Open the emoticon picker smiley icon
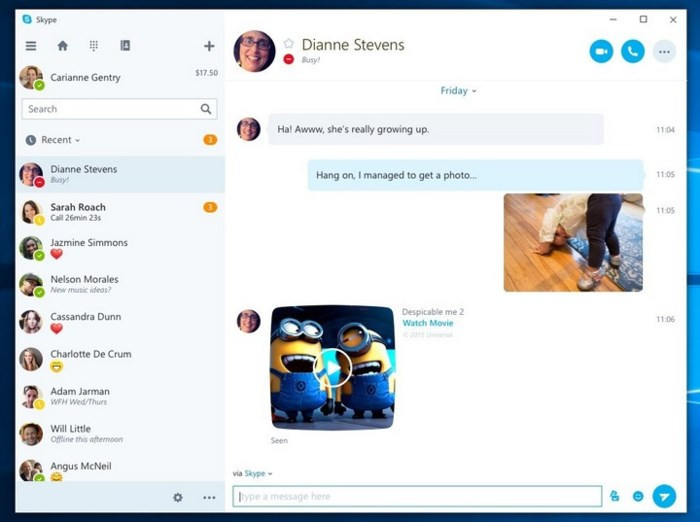This screenshot has height=522, width=700. [x=638, y=496]
